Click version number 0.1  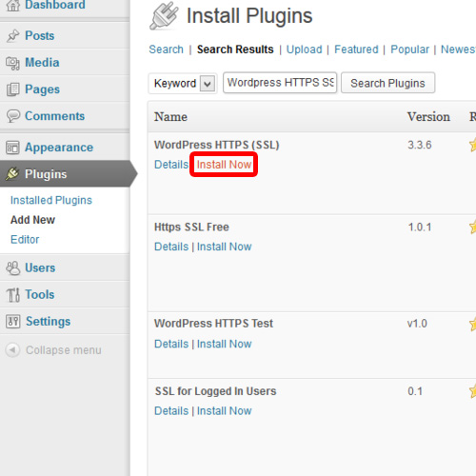click(415, 391)
